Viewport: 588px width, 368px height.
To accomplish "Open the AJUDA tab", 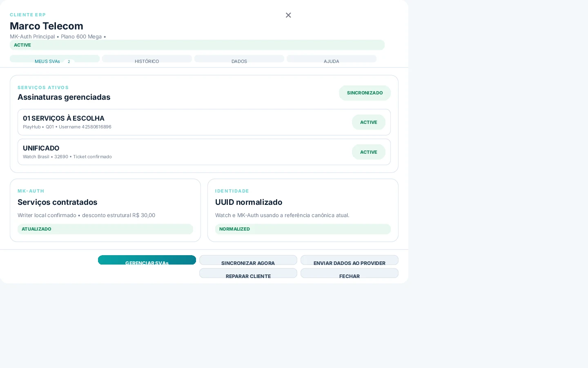I will [332, 59].
